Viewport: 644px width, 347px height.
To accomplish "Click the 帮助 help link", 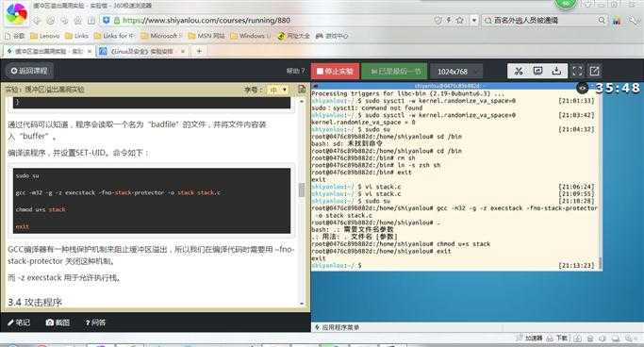I will coord(296,71).
